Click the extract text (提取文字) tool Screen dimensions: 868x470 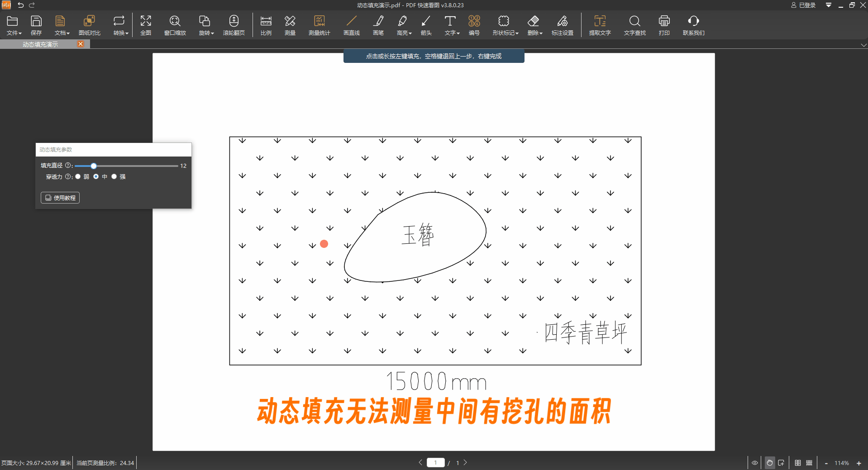[600, 25]
